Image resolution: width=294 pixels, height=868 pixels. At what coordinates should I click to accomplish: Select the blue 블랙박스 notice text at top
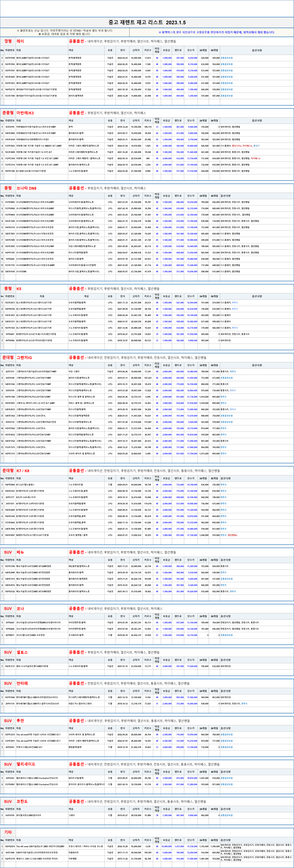[x=217, y=32]
